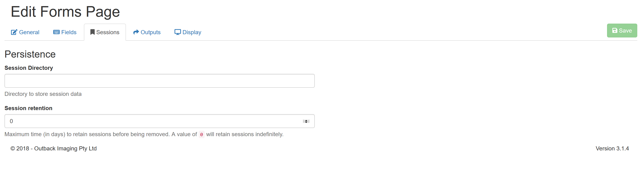Screen dimensions: 644x174
Task: Click the monitor icon beside Display
Action: pyautogui.click(x=178, y=32)
